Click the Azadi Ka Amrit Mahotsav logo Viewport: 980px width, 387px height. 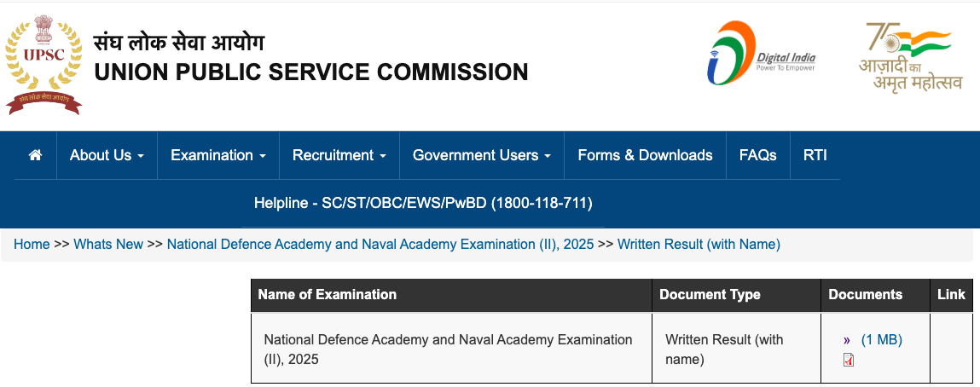point(911,57)
